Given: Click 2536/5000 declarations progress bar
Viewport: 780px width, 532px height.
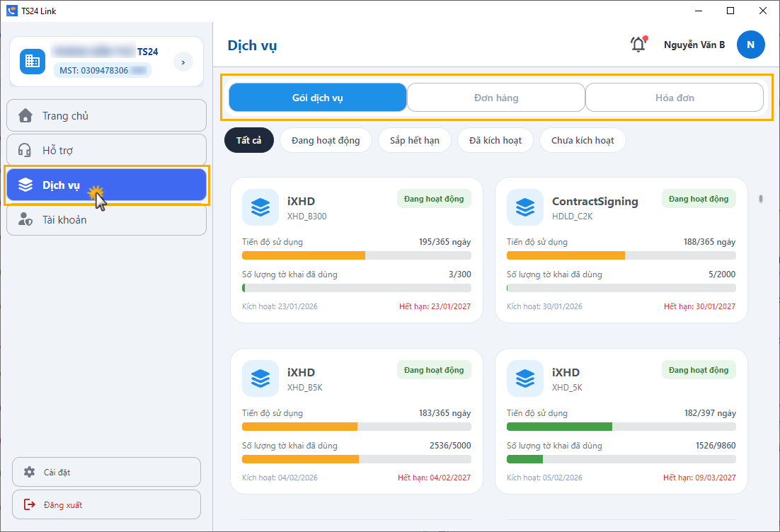Looking at the screenshot, I should [x=357, y=459].
